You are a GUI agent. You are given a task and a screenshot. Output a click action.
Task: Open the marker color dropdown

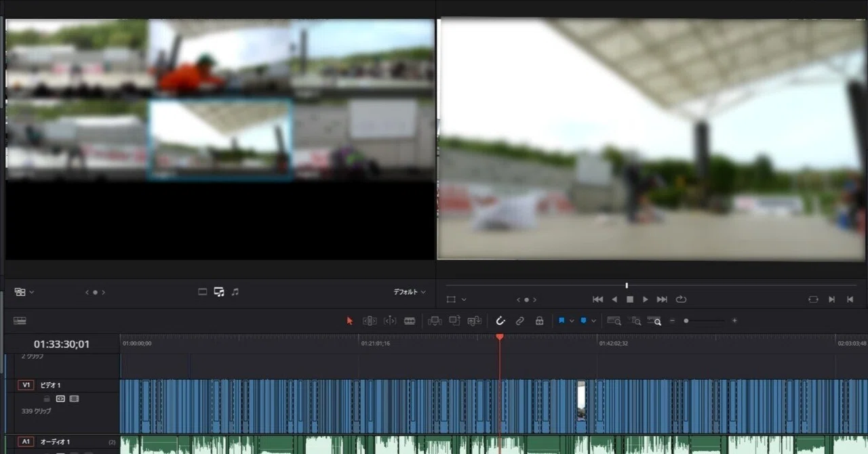593,321
